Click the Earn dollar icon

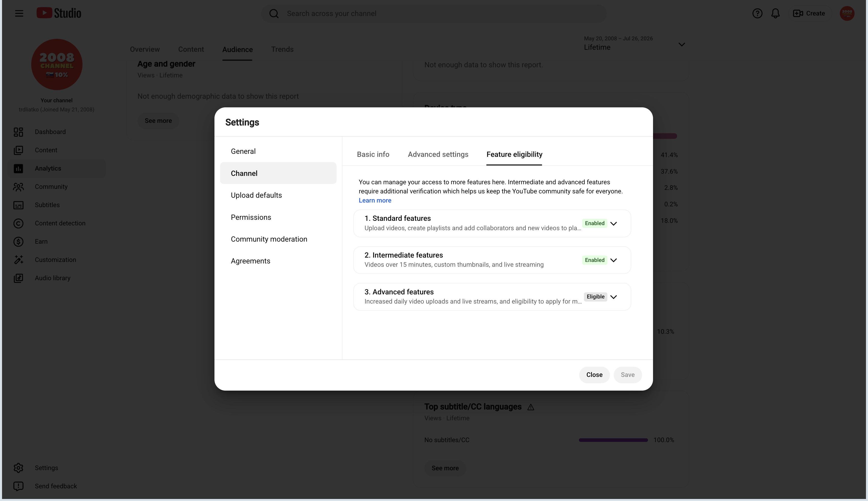point(18,242)
